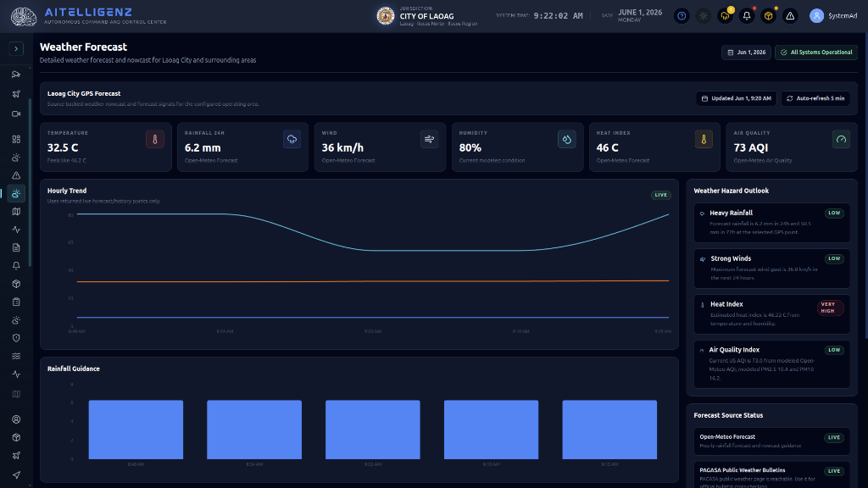The image size is (868, 488).
Task: Open the document reports sidebar icon
Action: click(16, 247)
